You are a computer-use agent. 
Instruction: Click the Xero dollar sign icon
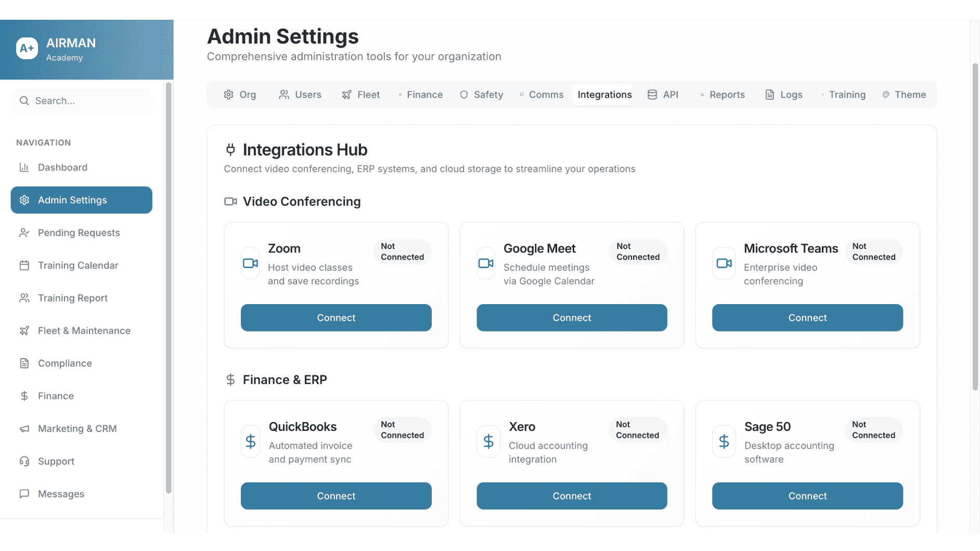click(488, 442)
